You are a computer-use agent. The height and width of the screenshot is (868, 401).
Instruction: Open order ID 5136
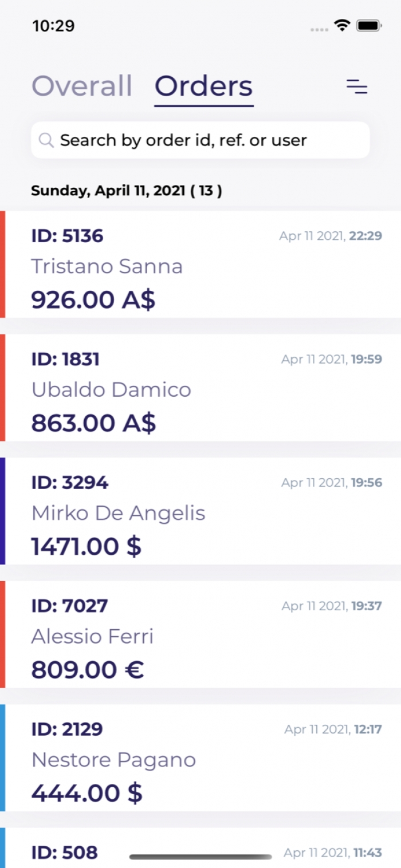(x=200, y=265)
